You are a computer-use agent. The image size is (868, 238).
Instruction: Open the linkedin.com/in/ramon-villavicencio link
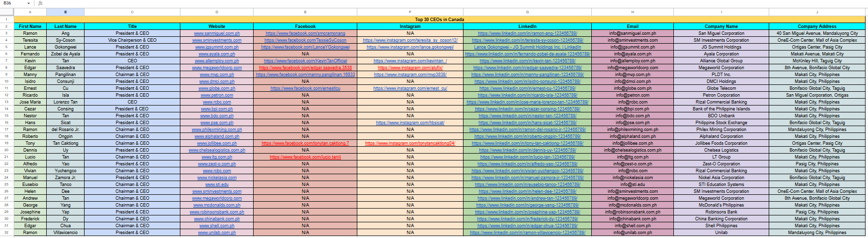pyautogui.click(x=527, y=233)
